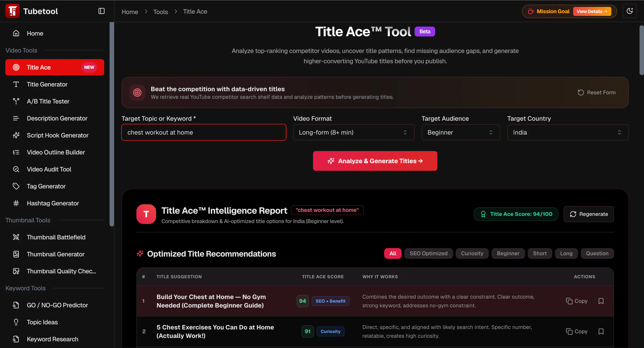Select the Long filter tab
Image resolution: width=644 pixels, height=348 pixels.
[566, 253]
